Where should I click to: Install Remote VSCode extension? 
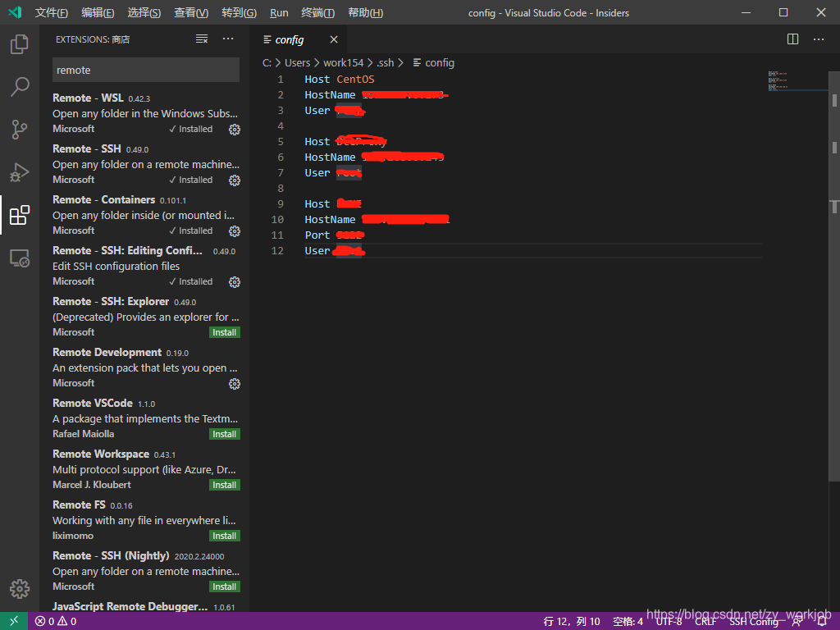(x=225, y=435)
